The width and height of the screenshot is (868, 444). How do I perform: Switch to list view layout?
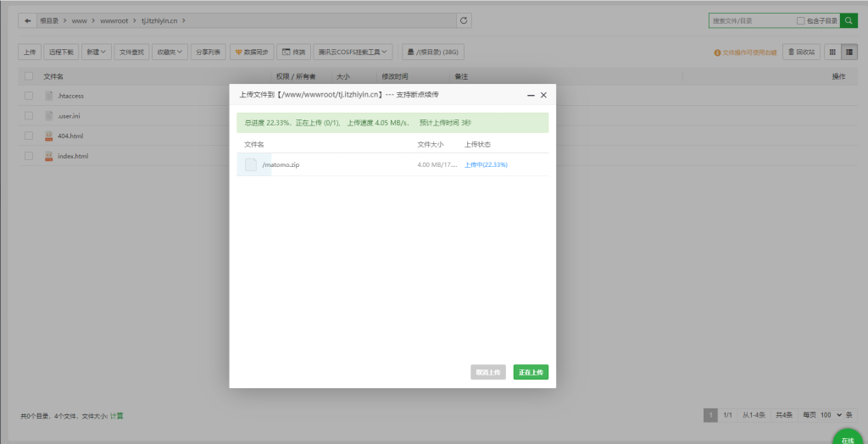(849, 53)
